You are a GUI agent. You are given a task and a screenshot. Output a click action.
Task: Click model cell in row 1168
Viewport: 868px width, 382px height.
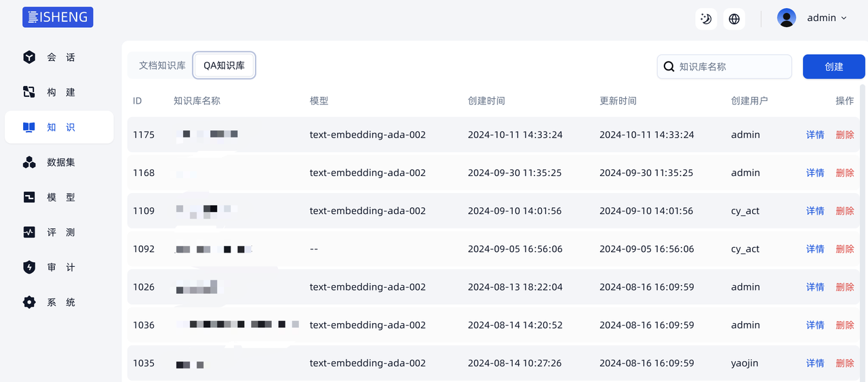368,173
